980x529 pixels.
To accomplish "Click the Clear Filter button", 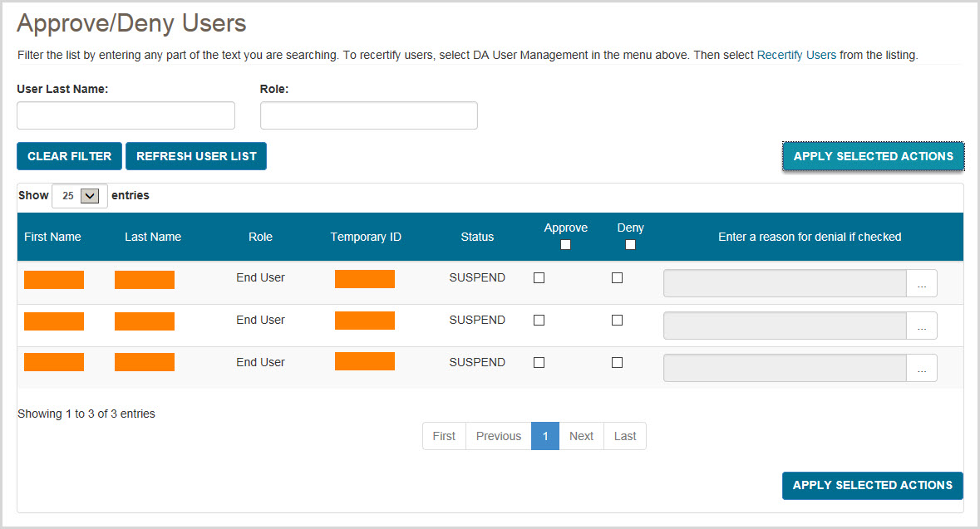I will [x=69, y=156].
